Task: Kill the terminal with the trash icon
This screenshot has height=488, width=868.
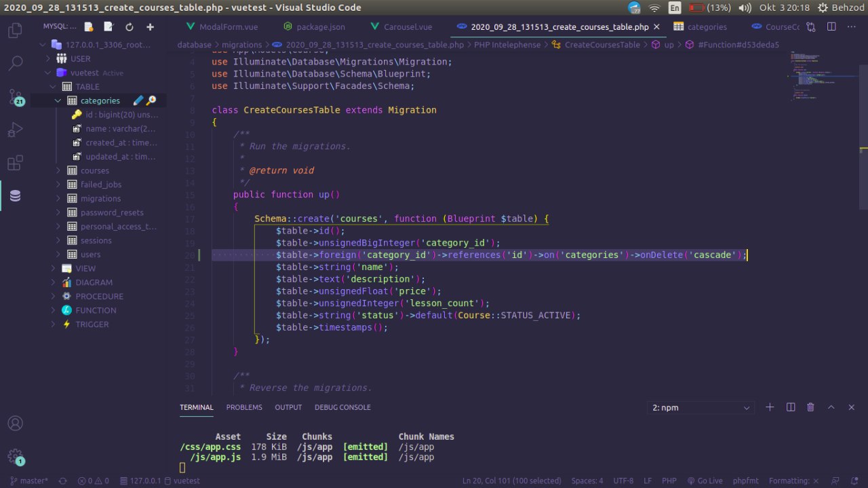Action: click(x=810, y=407)
